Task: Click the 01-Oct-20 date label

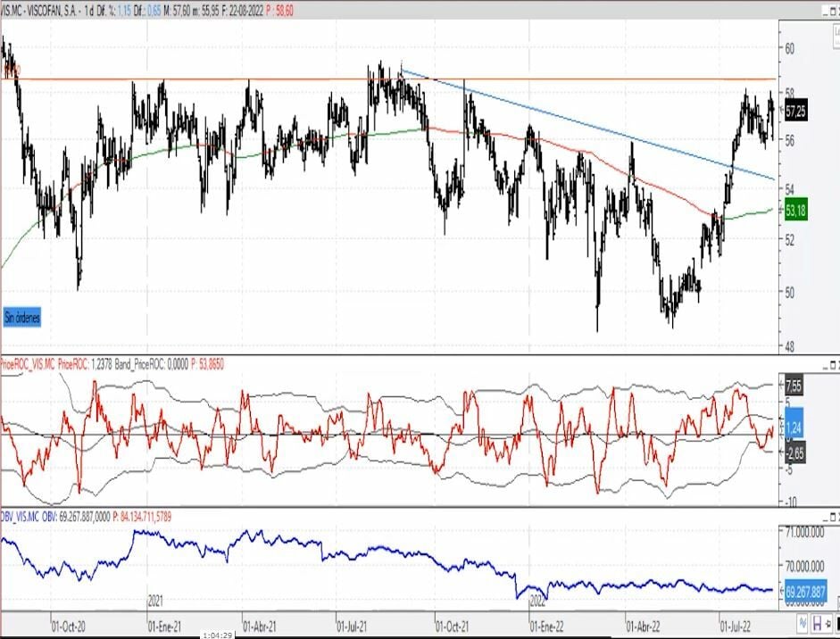Action: click(68, 627)
